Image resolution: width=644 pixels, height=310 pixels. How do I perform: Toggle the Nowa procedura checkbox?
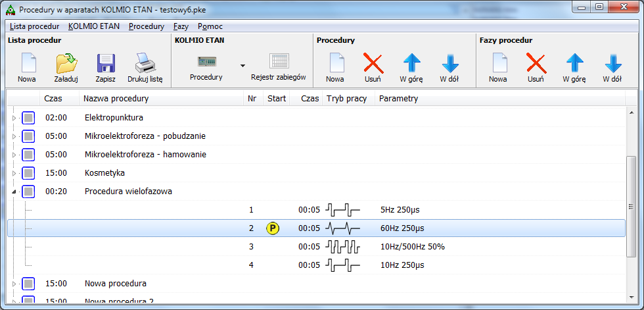[28, 283]
